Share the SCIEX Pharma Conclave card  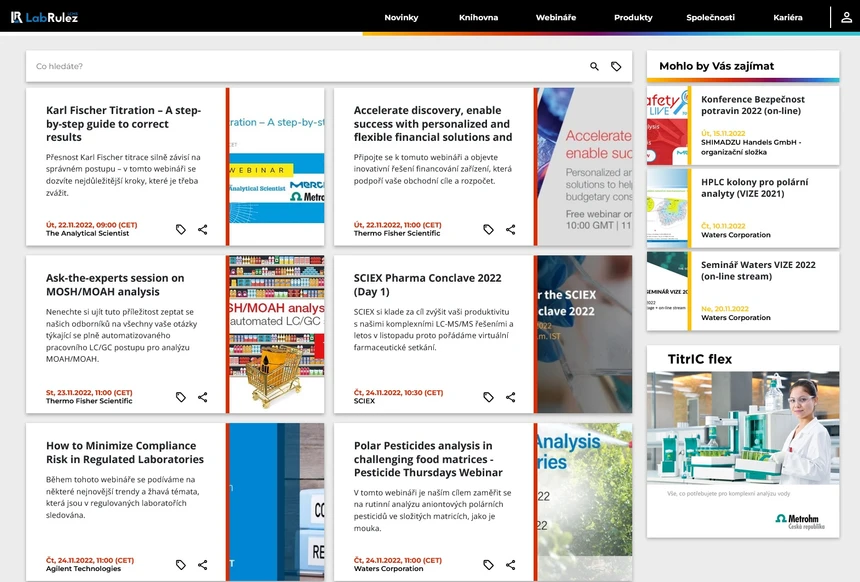point(511,397)
